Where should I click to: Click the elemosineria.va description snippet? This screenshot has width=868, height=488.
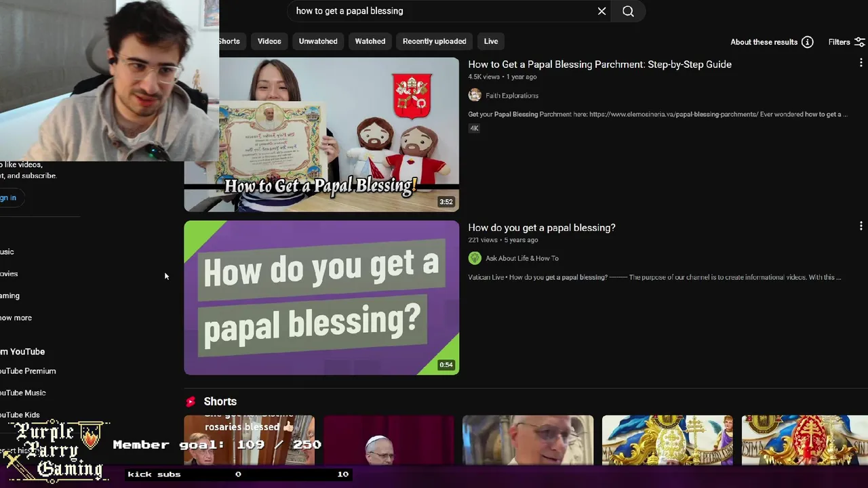pos(658,114)
